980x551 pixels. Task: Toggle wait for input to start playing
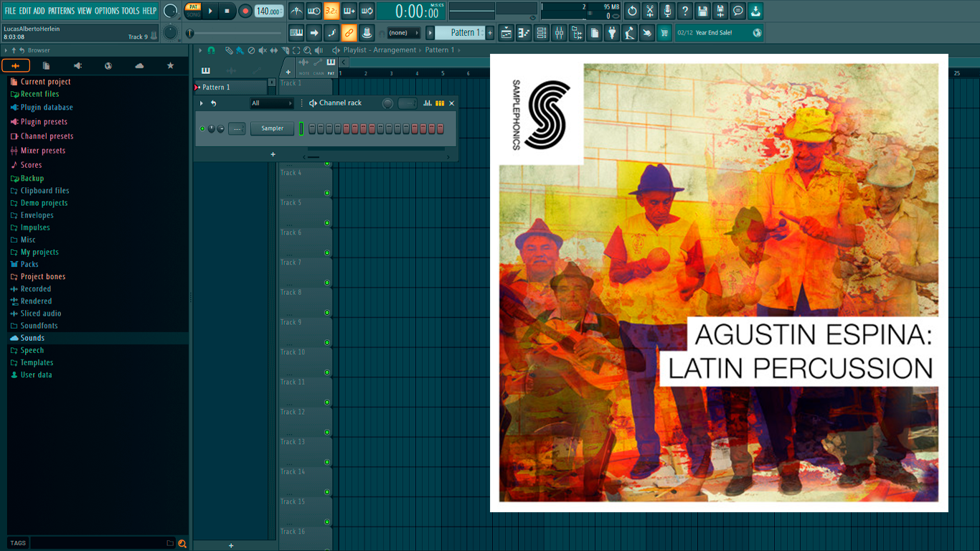(314, 11)
